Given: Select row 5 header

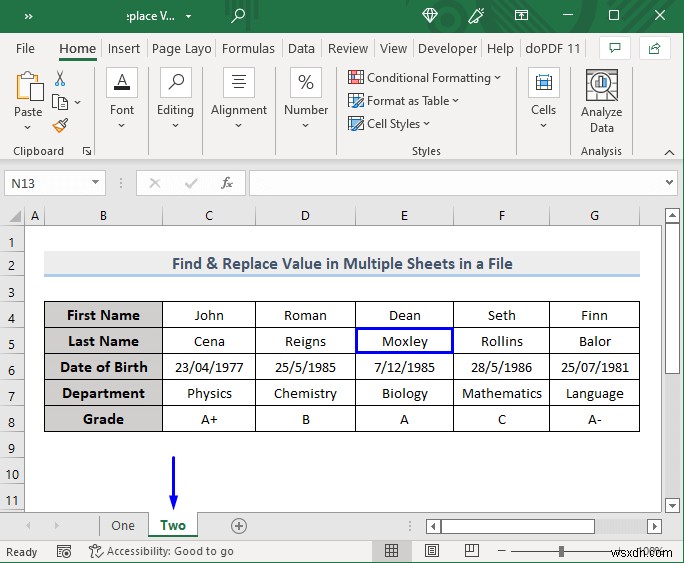Looking at the screenshot, I should [x=12, y=345].
